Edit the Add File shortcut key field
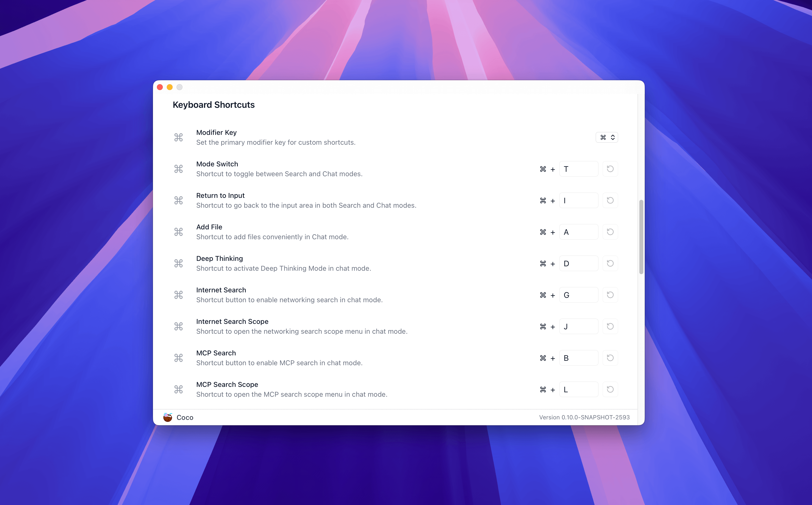The height and width of the screenshot is (505, 812). click(579, 232)
